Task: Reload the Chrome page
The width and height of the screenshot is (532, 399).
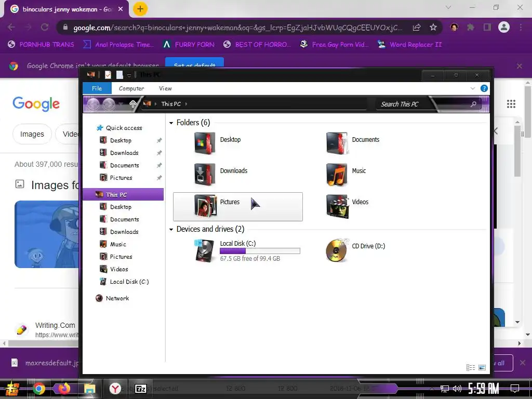Action: 45,27
